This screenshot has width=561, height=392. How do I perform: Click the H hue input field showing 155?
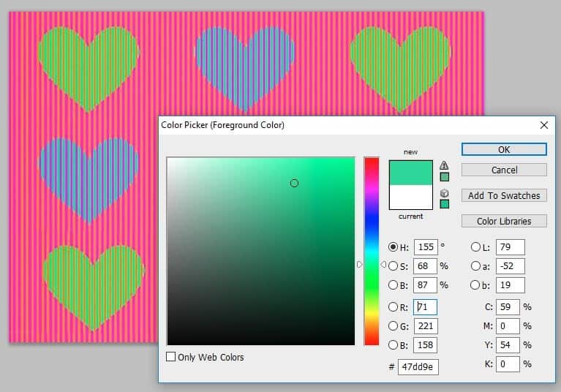click(425, 247)
